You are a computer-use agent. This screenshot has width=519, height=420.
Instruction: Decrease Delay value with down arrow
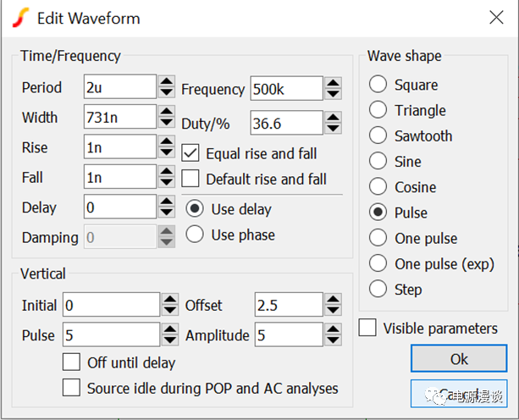click(x=168, y=213)
